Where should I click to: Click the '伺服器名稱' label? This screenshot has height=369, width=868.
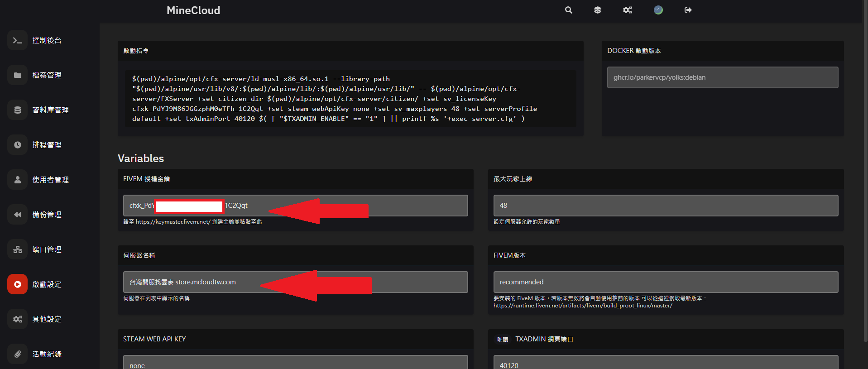pos(139,255)
